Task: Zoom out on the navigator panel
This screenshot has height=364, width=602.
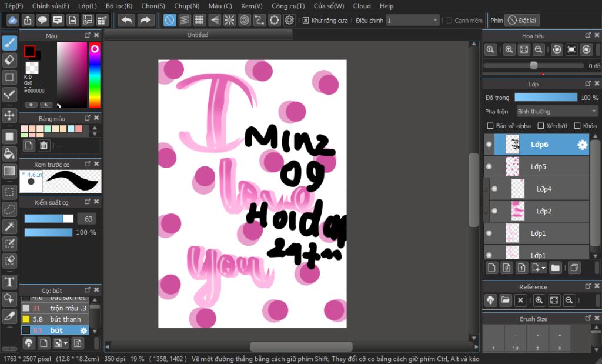Action: pyautogui.click(x=539, y=49)
